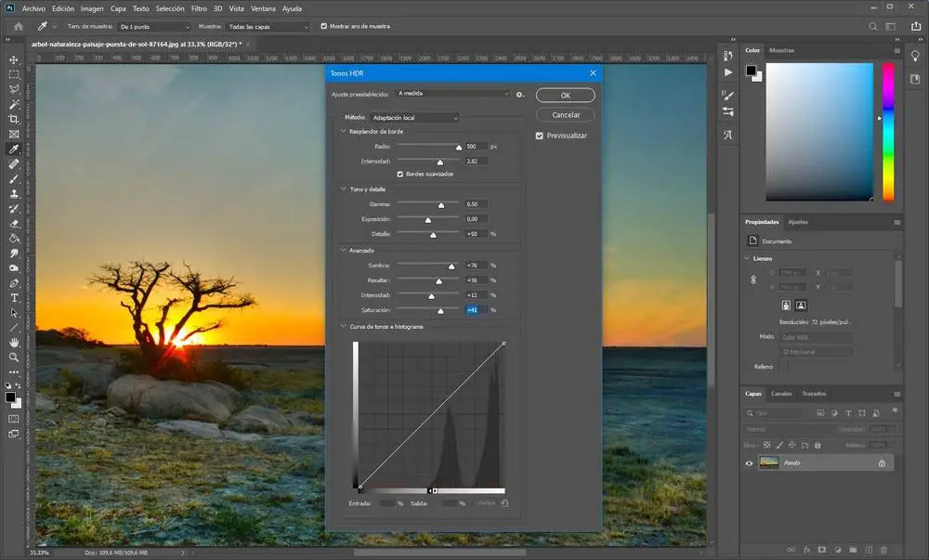Viewport: 929px width, 560px height.
Task: Switch to the Canales tab
Action: 783,394
